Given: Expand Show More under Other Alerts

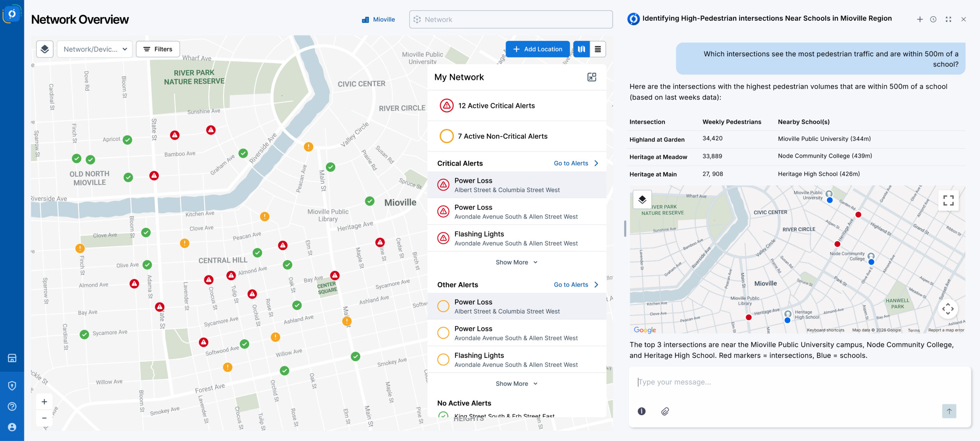Looking at the screenshot, I should 516,384.
